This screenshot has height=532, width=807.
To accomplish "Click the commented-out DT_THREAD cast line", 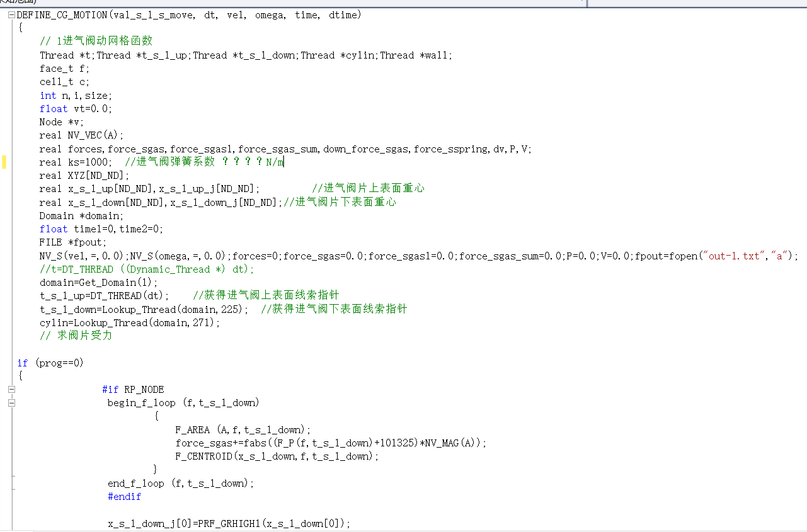I will tap(147, 269).
